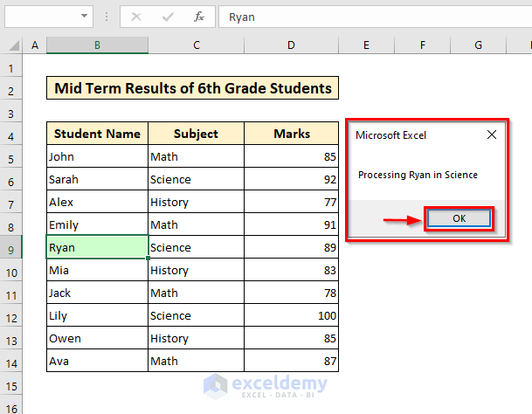Select column D header
Viewport: 532px width, 414px height.
[x=291, y=45]
